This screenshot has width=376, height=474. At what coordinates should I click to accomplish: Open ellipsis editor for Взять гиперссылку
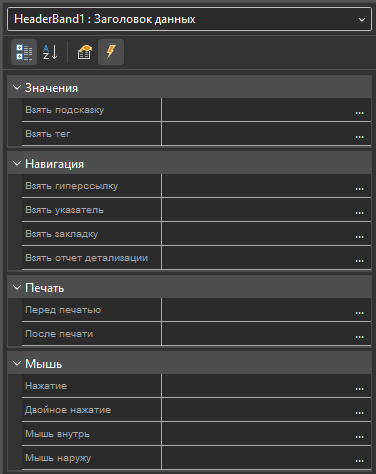359,189
